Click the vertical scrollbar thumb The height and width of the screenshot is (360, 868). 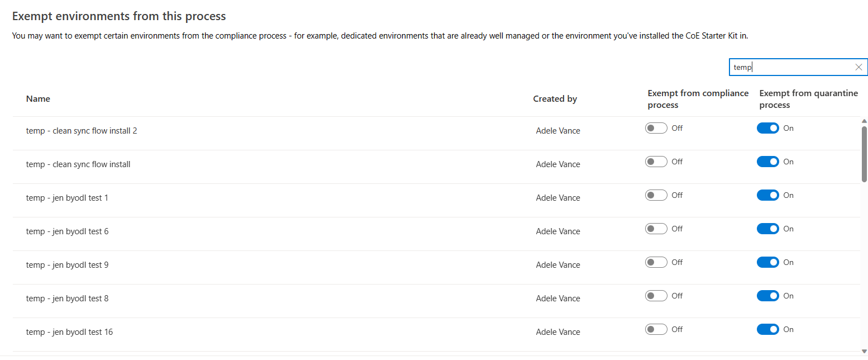coord(864,154)
